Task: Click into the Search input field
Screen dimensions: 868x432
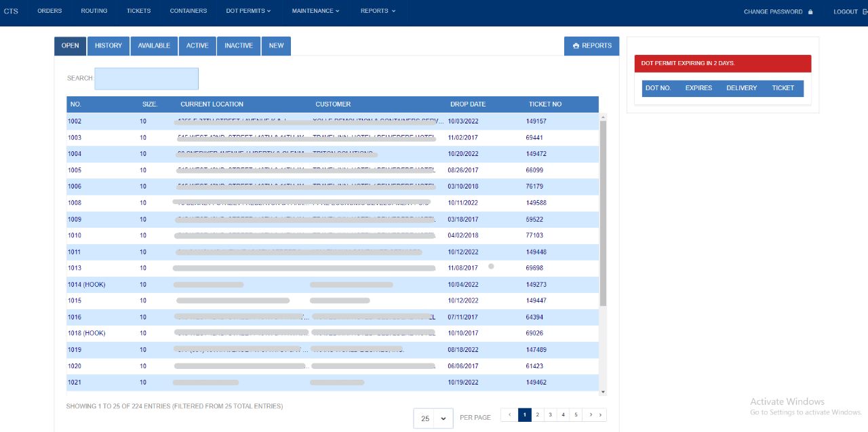Action: click(146, 79)
